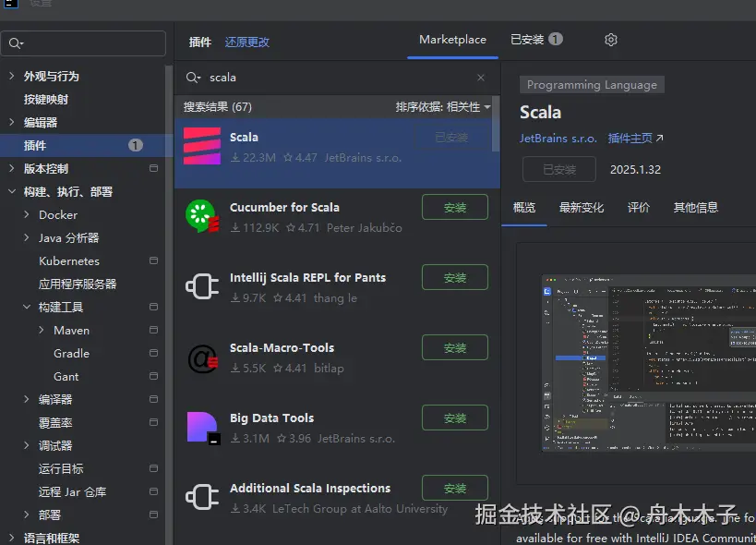Click the Cucumber for Scala plugin icon
Image resolution: width=756 pixels, height=545 pixels.
point(202,215)
